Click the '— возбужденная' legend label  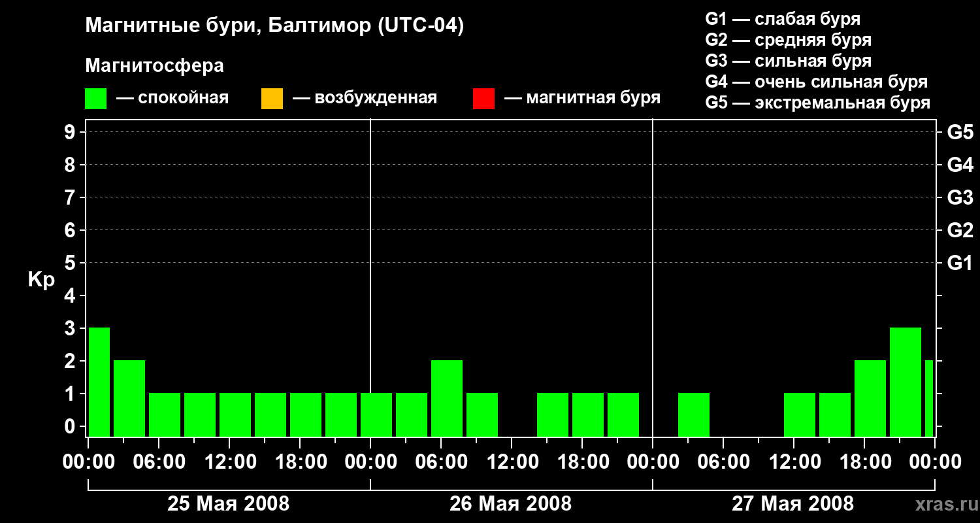(365, 98)
